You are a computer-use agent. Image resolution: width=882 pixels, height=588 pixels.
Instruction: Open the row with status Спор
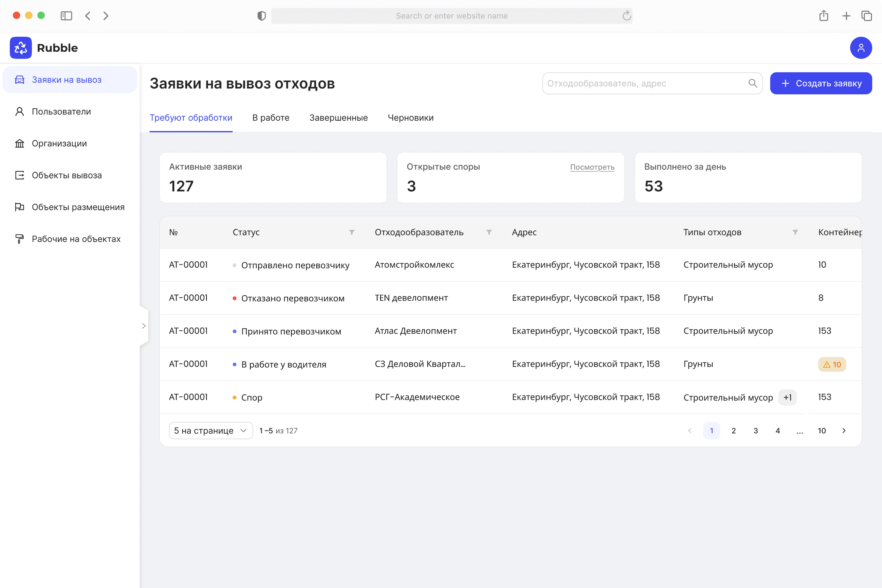(510, 397)
